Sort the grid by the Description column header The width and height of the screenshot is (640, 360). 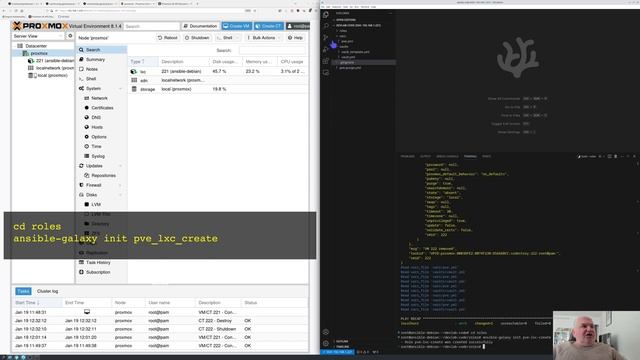[x=184, y=62]
